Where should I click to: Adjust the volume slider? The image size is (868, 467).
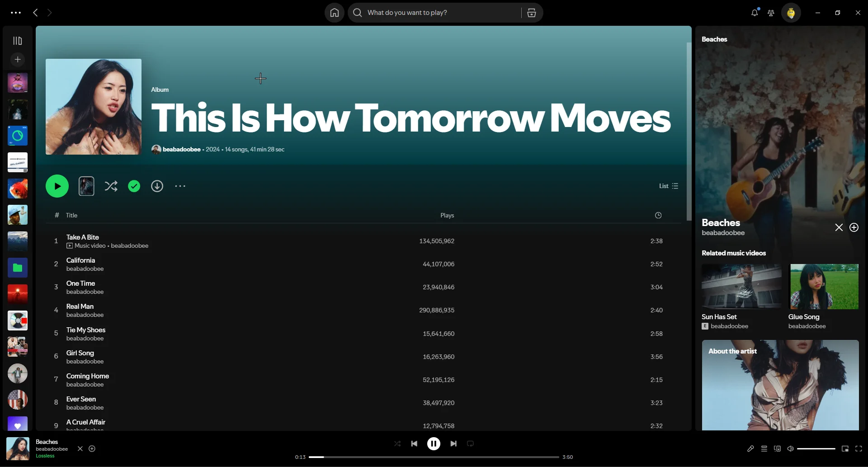[x=816, y=448]
